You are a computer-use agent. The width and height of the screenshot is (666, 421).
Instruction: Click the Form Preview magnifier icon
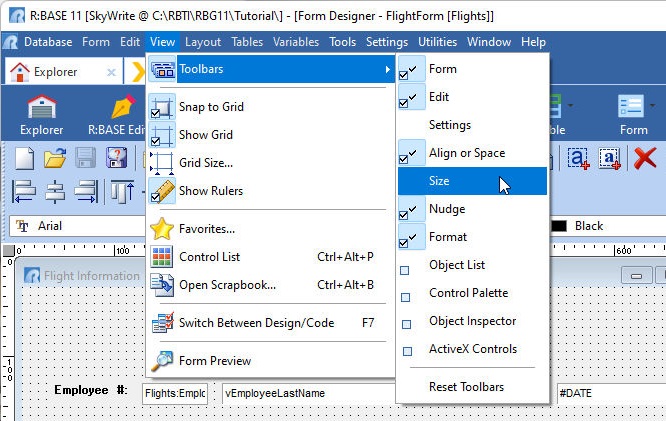coord(162,361)
